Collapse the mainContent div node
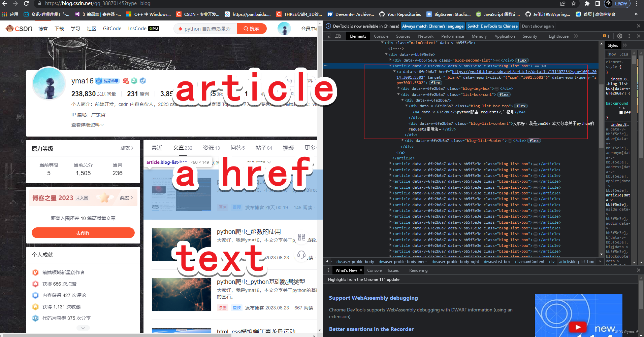This screenshot has height=337, width=644. [x=382, y=43]
